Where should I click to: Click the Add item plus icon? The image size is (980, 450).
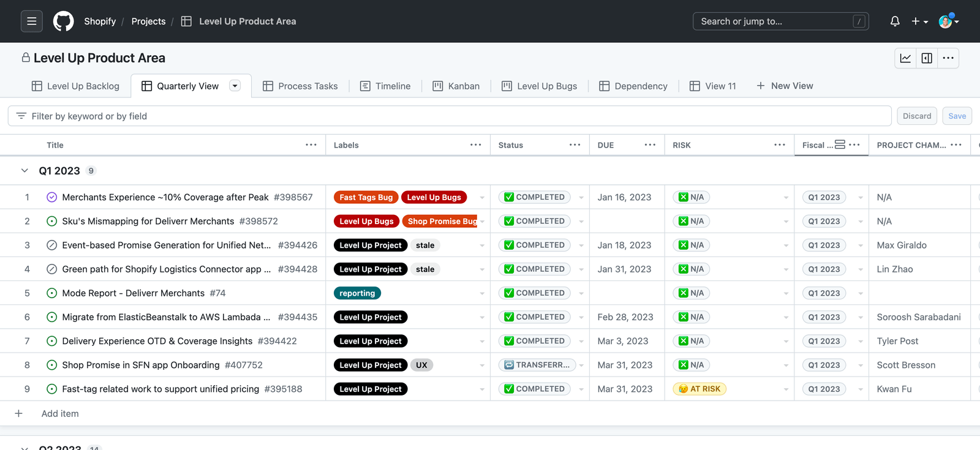click(x=19, y=414)
